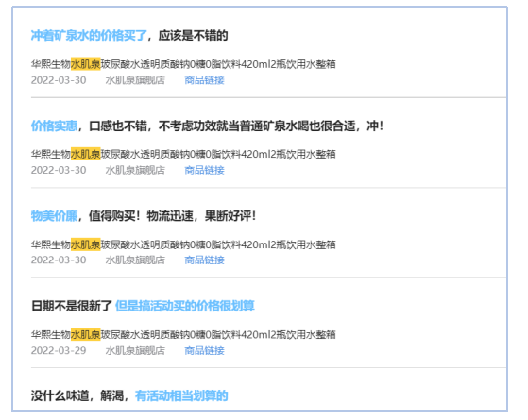
Task: Click store 水肌泉旗舰店 under review 物美价廉
Action: [x=135, y=260]
